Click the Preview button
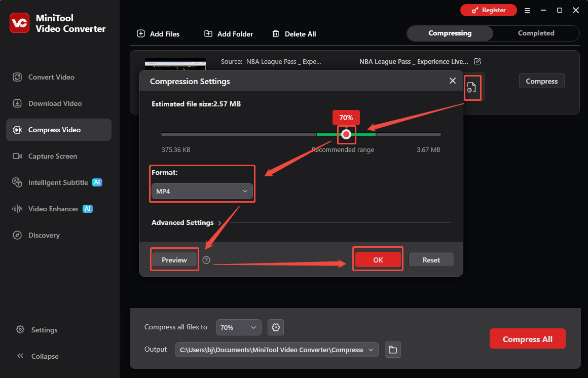Viewport: 588px width, 378px height. [x=174, y=260]
